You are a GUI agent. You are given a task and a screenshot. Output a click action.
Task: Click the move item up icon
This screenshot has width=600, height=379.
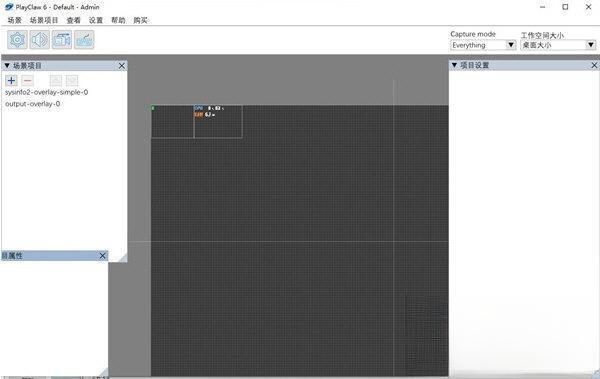(56, 80)
